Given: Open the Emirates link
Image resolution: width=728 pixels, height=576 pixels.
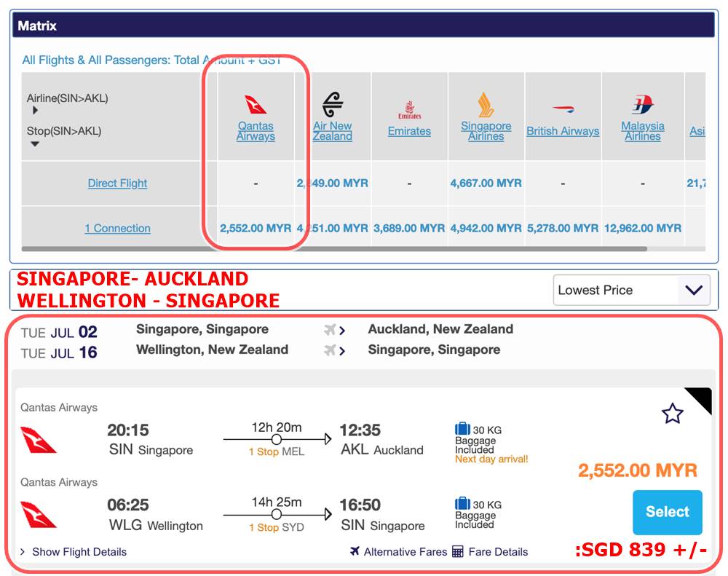Looking at the screenshot, I should click(x=409, y=131).
